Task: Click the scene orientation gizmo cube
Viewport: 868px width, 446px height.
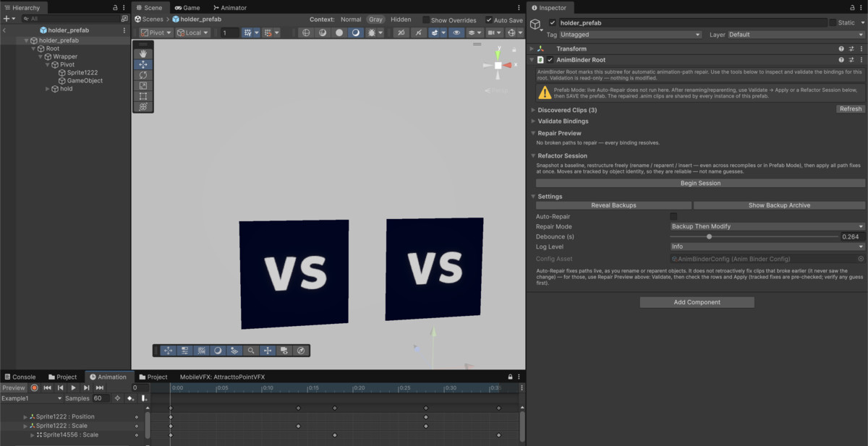Action: pyautogui.click(x=498, y=66)
